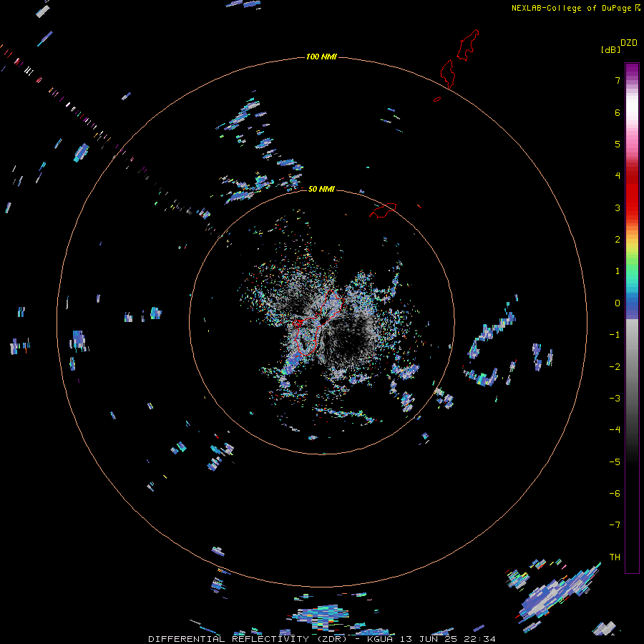Image resolution: width=644 pixels, height=644 pixels.
Task: Click the -1 scale value
Action: (615, 335)
